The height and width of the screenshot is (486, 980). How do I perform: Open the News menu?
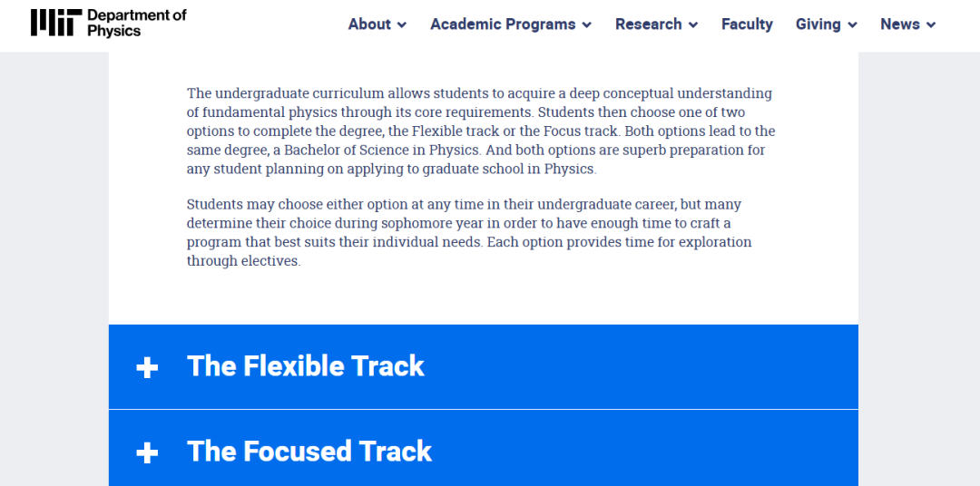[900, 24]
